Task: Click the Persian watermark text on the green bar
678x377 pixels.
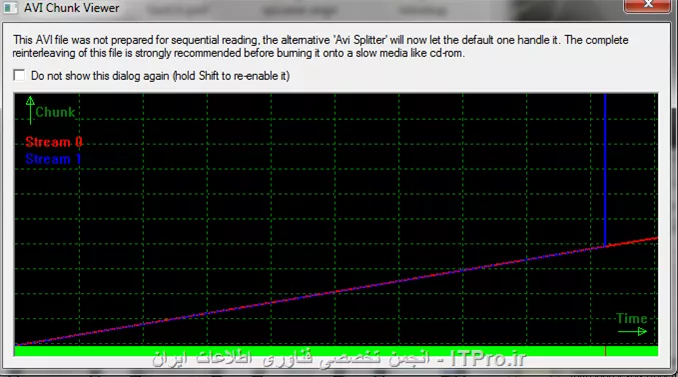Action: 291,359
